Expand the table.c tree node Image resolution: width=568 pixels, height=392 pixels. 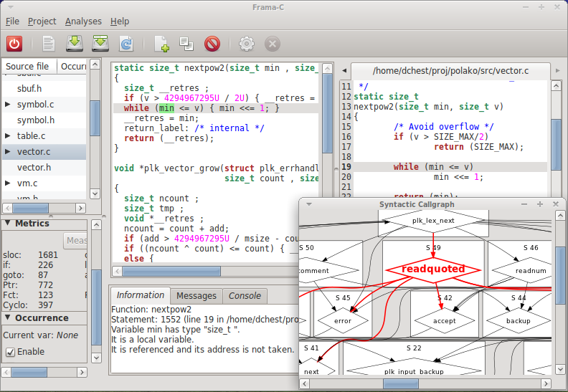(x=8, y=135)
